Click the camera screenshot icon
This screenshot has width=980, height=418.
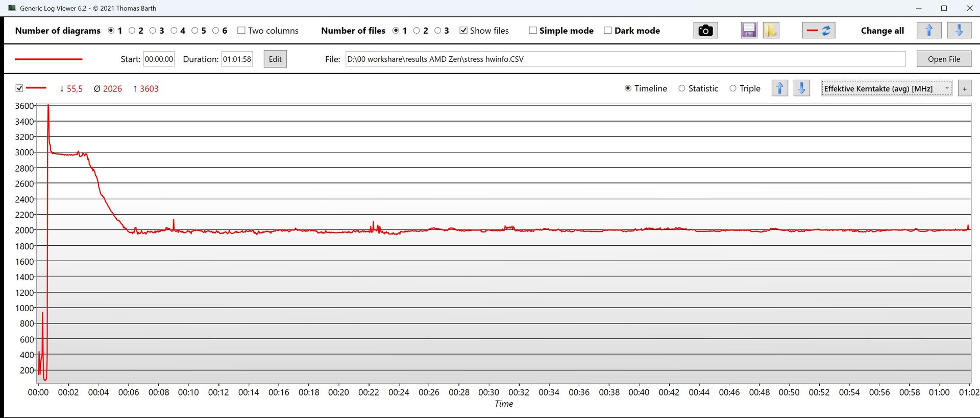tap(705, 31)
